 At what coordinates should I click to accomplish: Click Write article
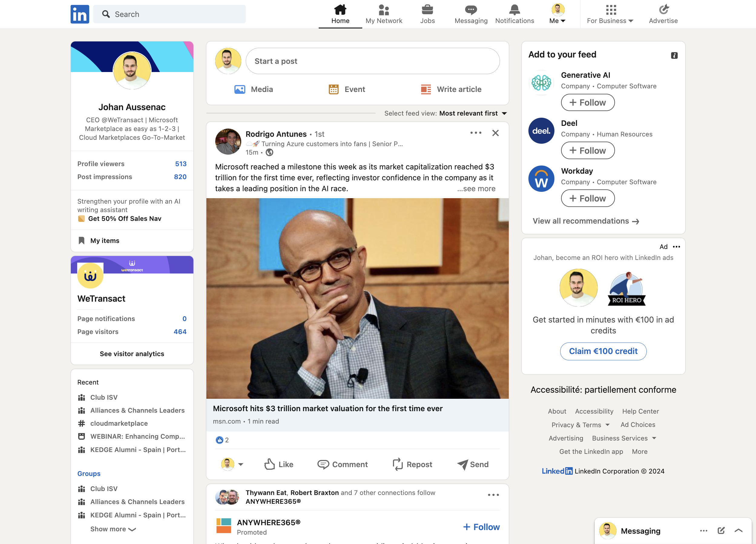451,89
